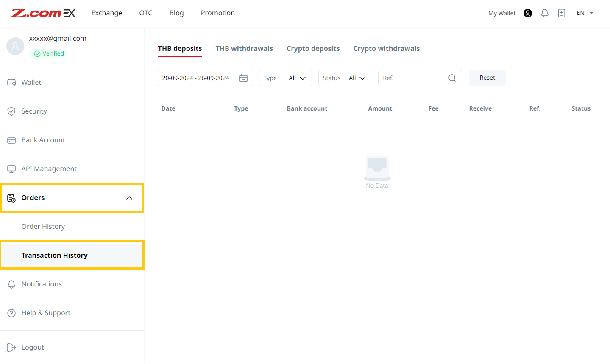
Task: Open API Management page in sidebar
Action: point(49,169)
